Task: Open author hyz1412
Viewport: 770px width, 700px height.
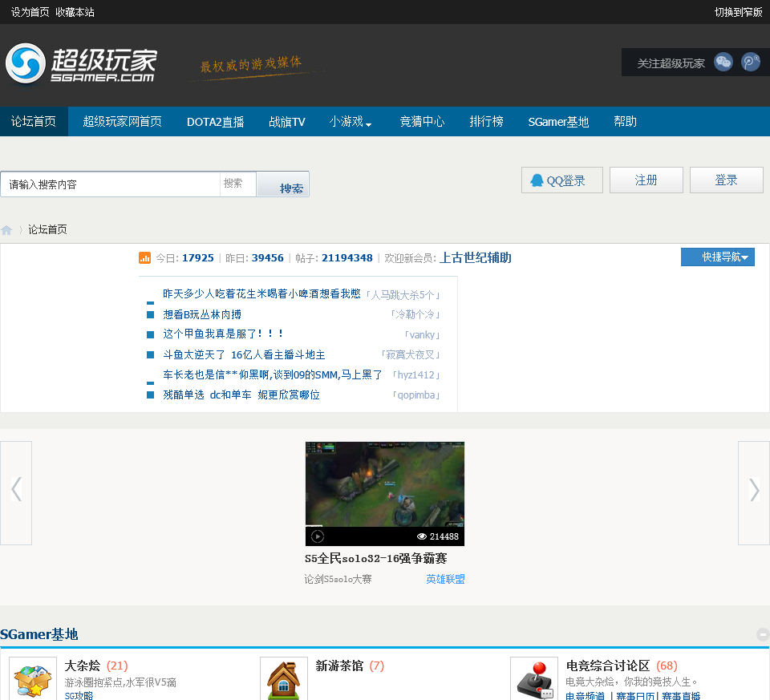Action: pos(416,375)
